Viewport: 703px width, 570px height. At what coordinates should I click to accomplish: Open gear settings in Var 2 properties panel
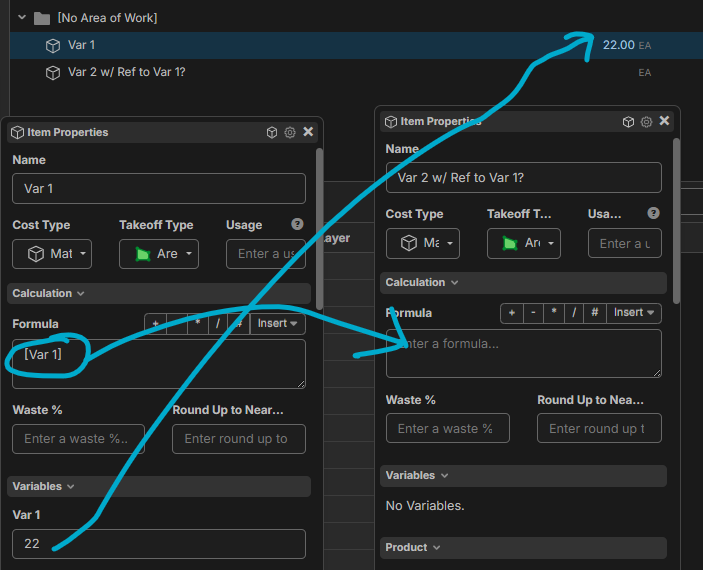[x=646, y=121]
